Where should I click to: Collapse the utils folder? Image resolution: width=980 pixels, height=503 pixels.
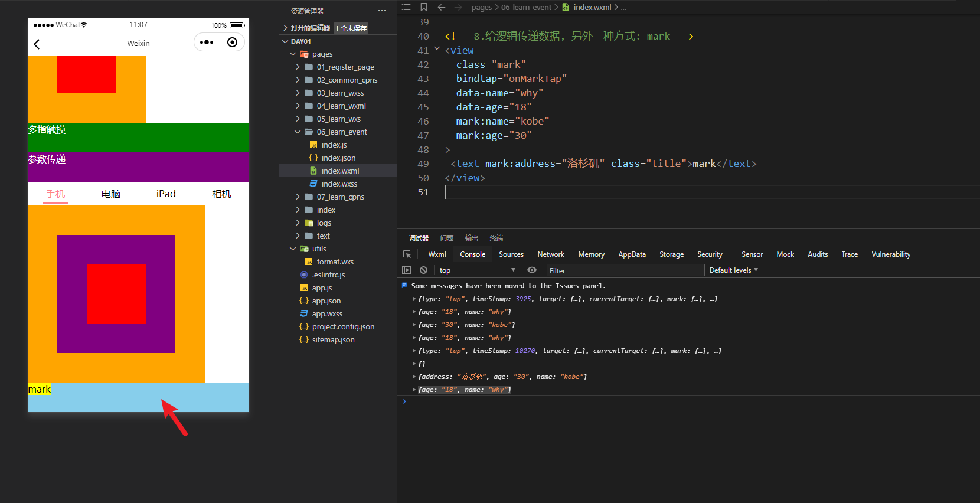[x=293, y=249]
